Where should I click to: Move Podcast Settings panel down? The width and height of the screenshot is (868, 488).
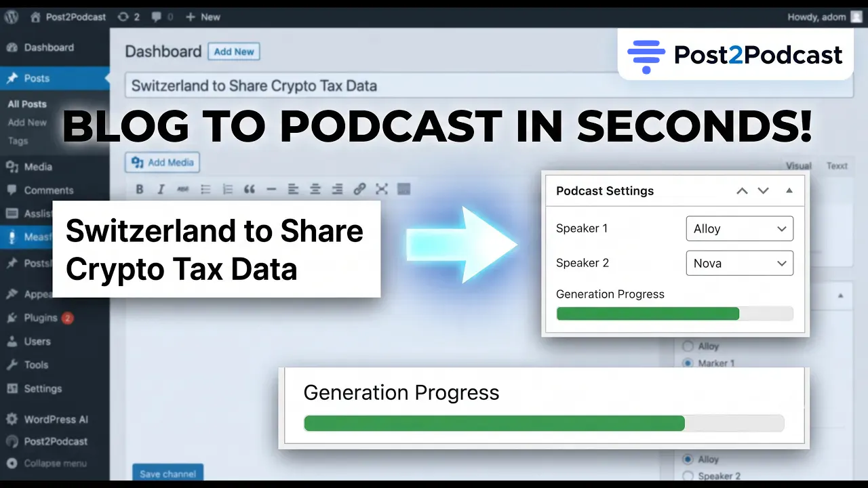764,191
